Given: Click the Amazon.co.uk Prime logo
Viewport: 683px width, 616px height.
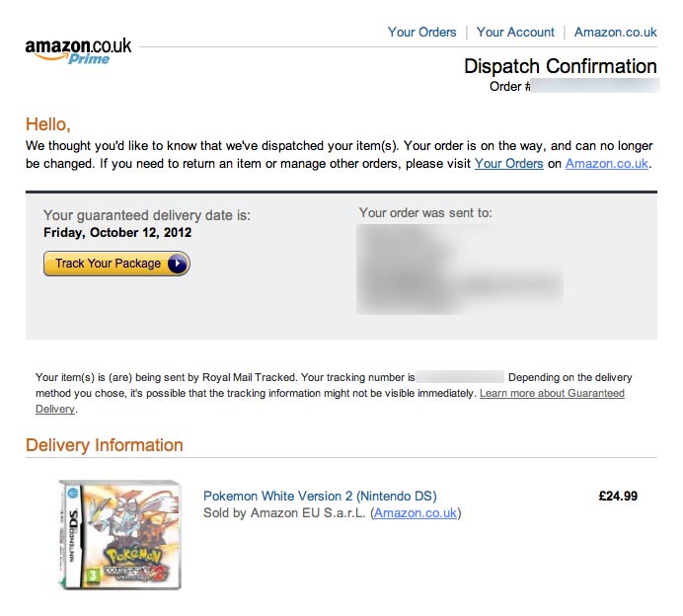Looking at the screenshot, I should coord(78,51).
